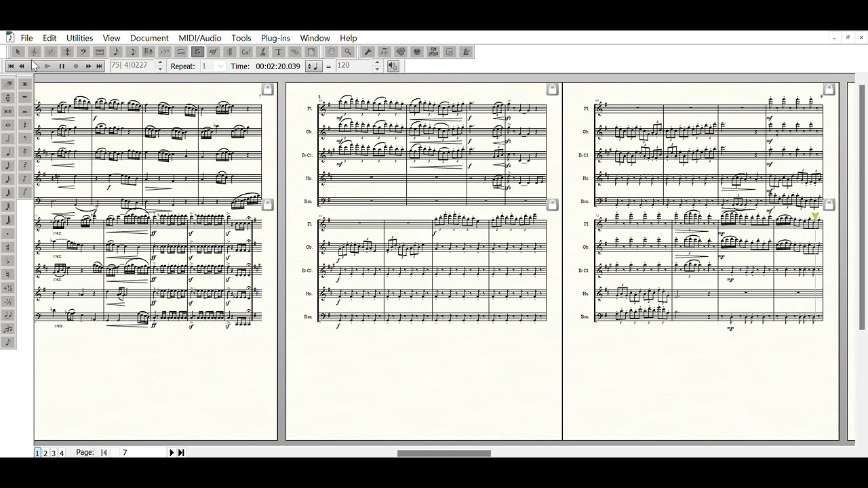
Task: Select the Key Signature tool
Action: 51,52
